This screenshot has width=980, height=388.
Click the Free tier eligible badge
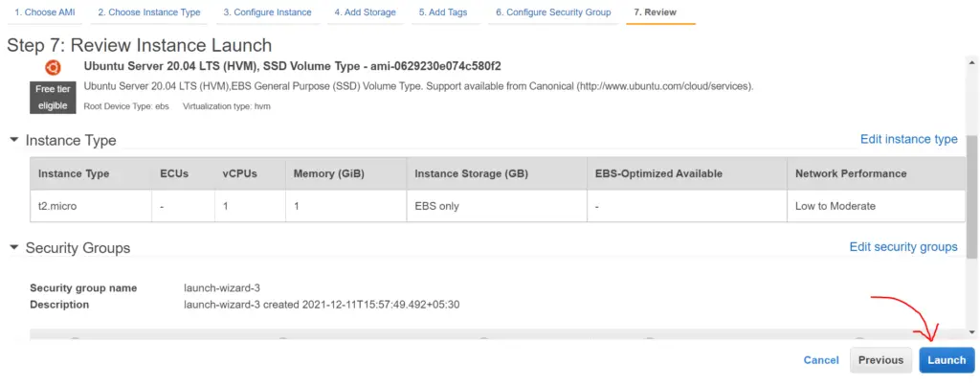(53, 97)
